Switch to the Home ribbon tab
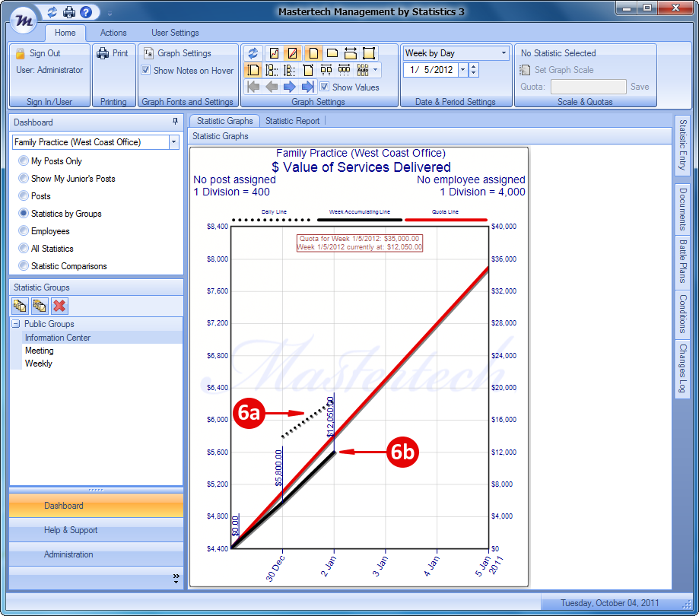699x616 pixels. pyautogui.click(x=65, y=33)
